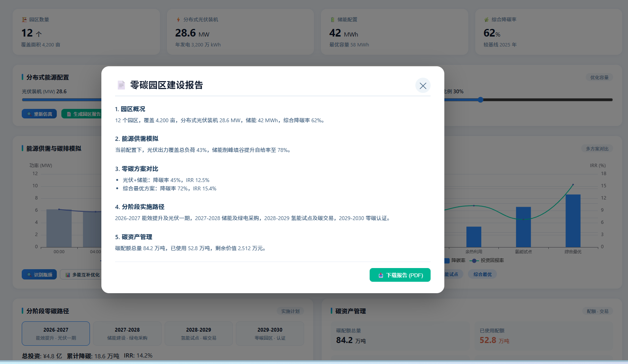Click the 综合最优方案 bullet line in report
The width and height of the screenshot is (628, 364).
[169, 188]
